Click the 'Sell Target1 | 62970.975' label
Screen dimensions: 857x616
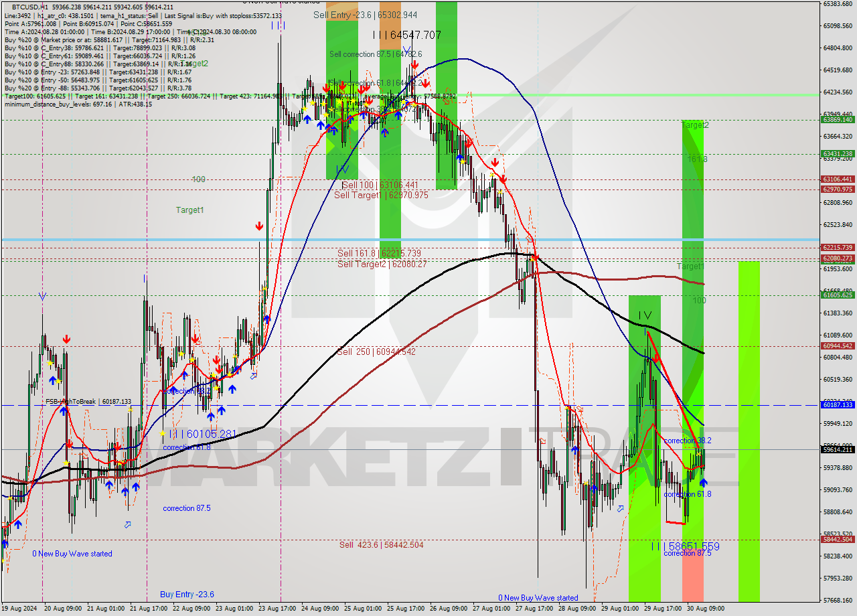381,195
